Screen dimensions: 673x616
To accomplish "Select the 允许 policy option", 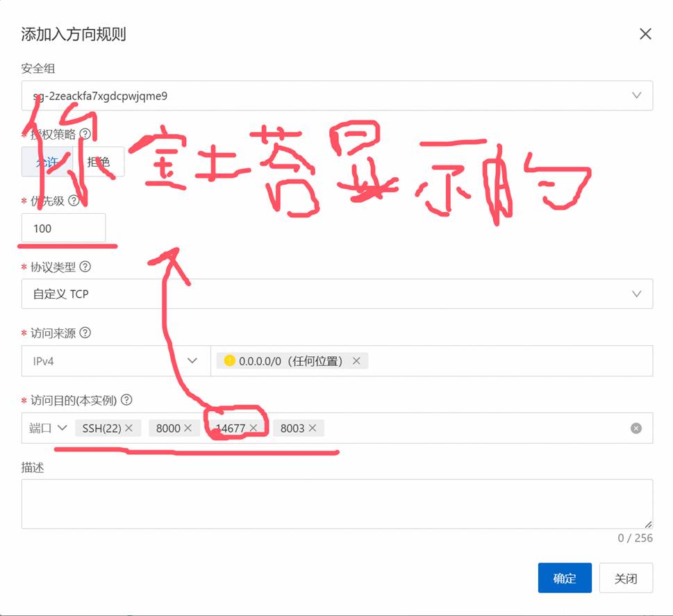I will click(x=47, y=162).
